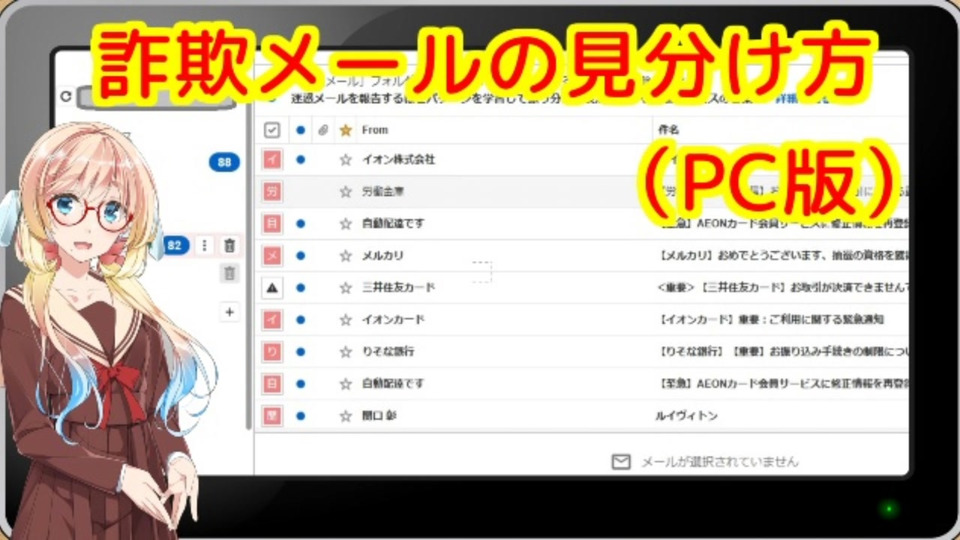
Task: Empty folder with trash icon beside 82 badge
Action: click(230, 246)
